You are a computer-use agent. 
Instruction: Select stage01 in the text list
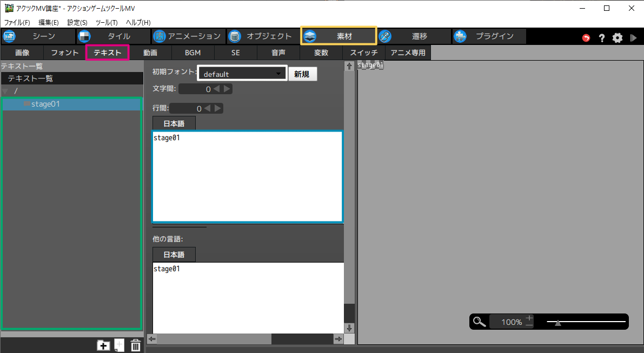tap(45, 104)
